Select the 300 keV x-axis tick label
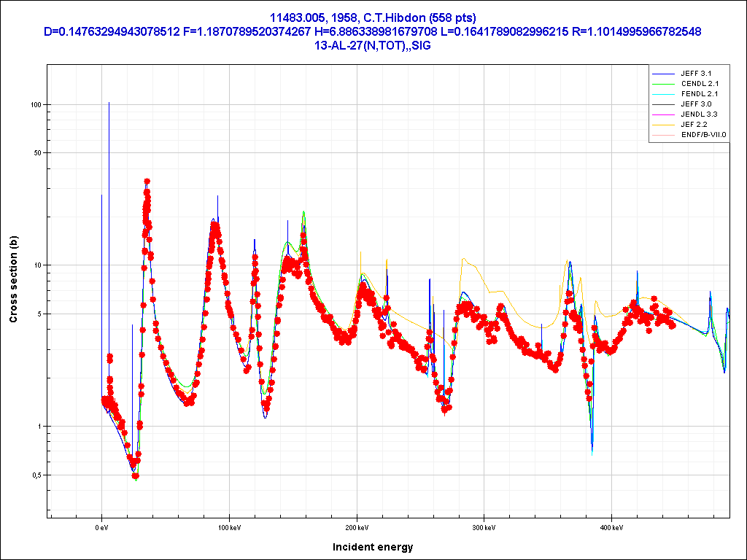Screen dimensions: 747x560 tap(484, 527)
